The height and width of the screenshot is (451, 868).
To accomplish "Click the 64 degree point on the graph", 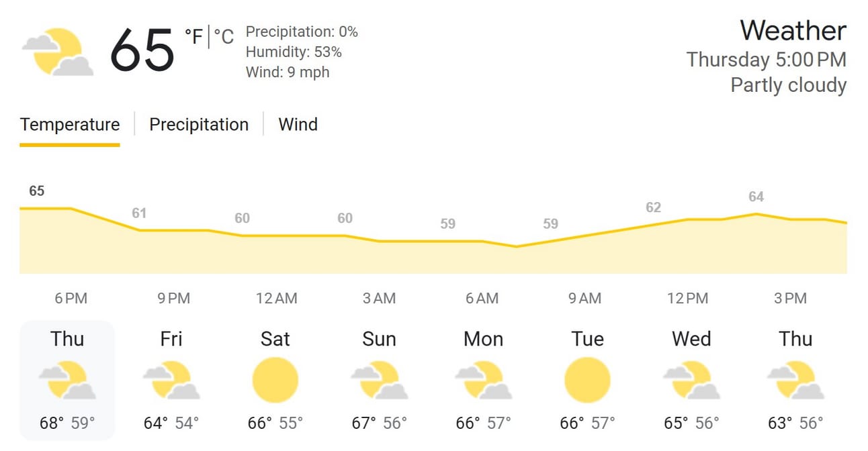I will click(756, 213).
